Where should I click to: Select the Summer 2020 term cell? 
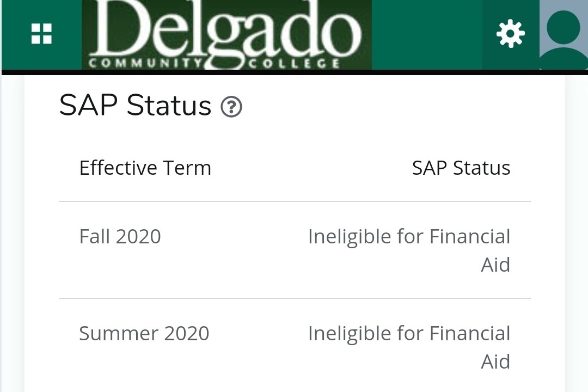click(x=144, y=333)
